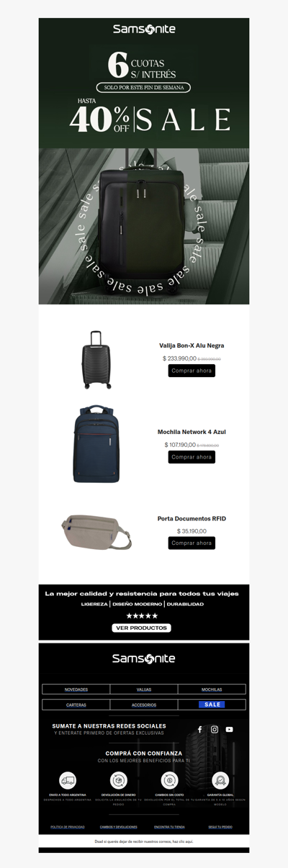
Task: Click the Devolución de dinero box icon
Action: click(118, 780)
